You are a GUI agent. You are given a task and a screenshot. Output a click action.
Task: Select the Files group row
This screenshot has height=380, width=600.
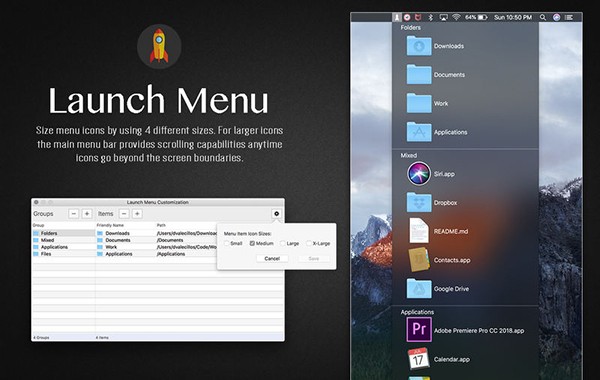pyautogui.click(x=64, y=254)
